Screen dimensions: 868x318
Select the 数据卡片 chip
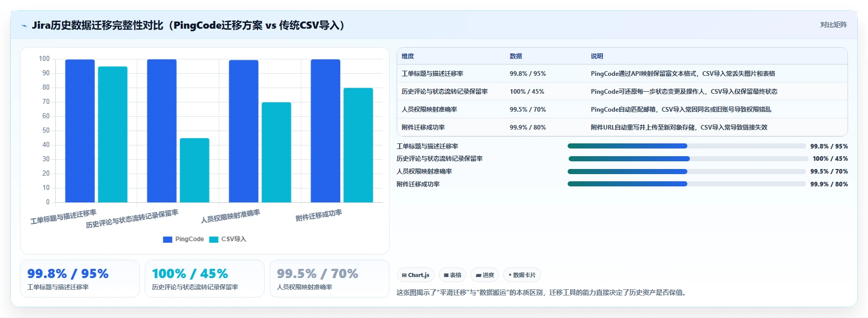coord(522,275)
